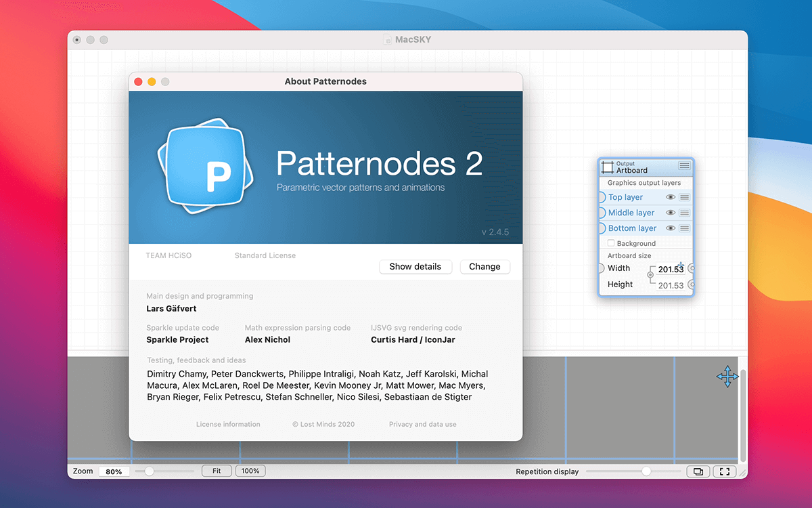
Task: Click the Alex Nichol text
Action: pyautogui.click(x=268, y=340)
